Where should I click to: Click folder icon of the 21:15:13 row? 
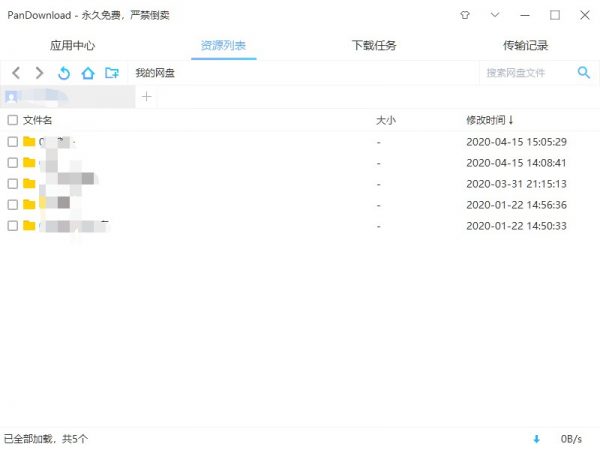point(29,184)
